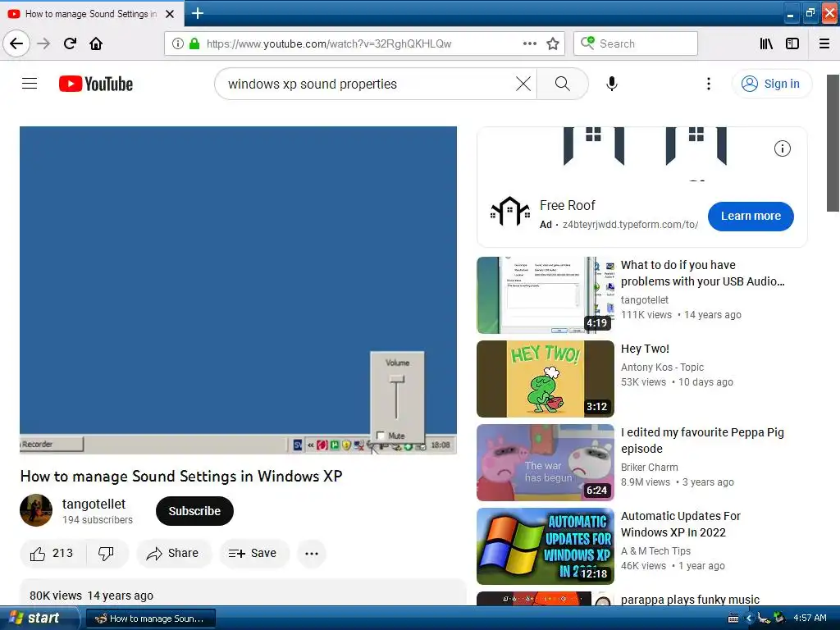The image size is (840, 630).
Task: Bookmark this page with the star icon
Action: click(553, 43)
